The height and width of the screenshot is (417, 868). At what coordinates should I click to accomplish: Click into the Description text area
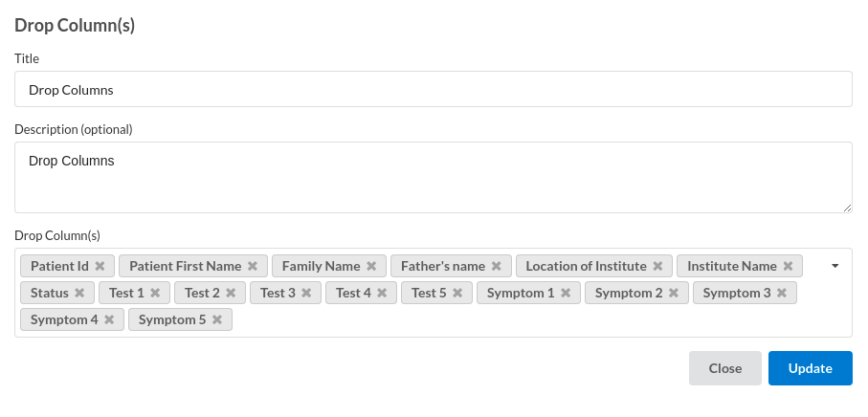(x=433, y=177)
